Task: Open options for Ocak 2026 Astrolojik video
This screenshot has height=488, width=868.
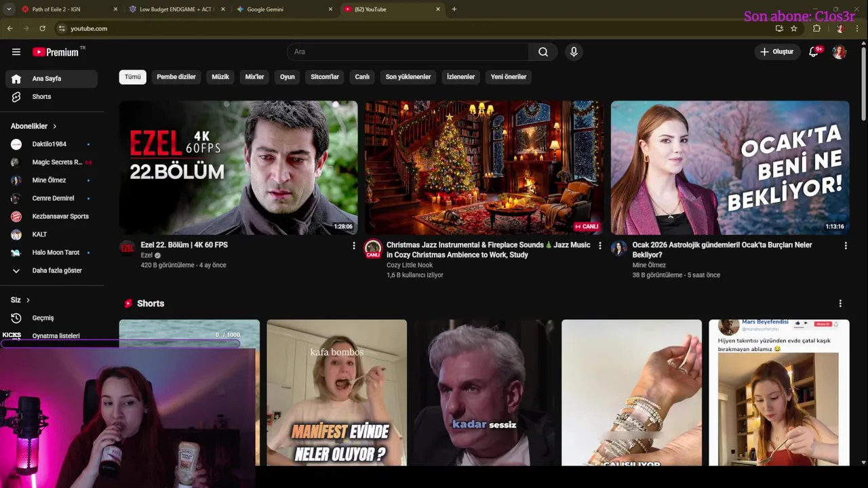Action: coord(845,245)
